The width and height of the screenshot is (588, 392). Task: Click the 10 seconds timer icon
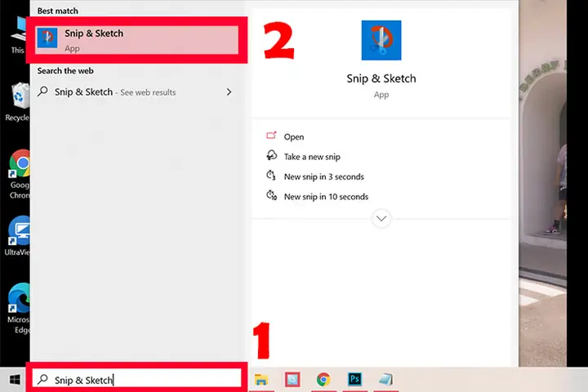click(271, 195)
